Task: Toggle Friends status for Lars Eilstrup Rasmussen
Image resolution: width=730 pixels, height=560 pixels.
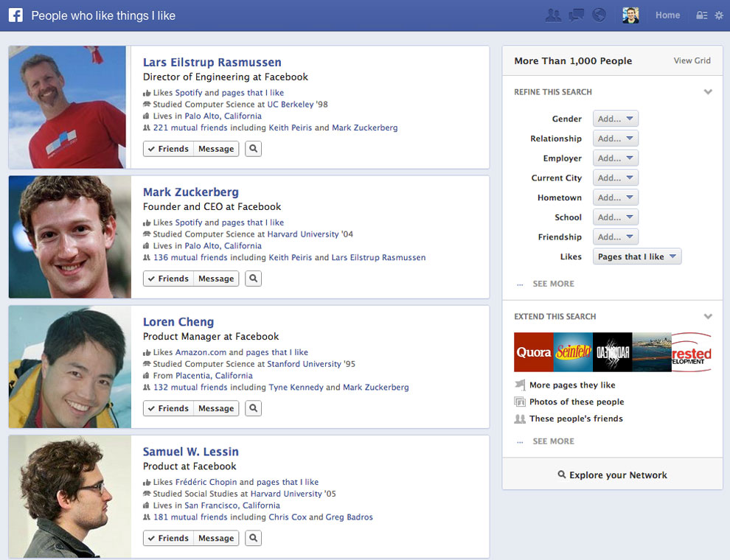Action: tap(168, 149)
